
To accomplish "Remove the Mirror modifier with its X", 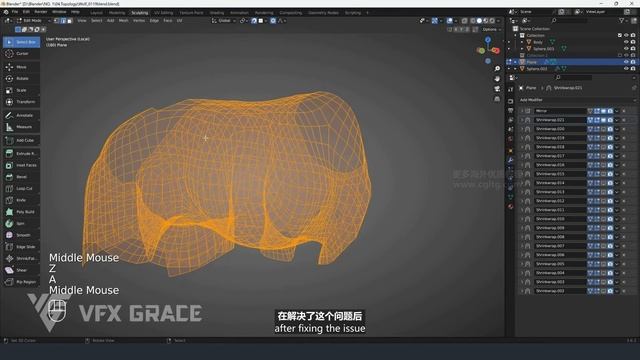I will (x=624, y=111).
